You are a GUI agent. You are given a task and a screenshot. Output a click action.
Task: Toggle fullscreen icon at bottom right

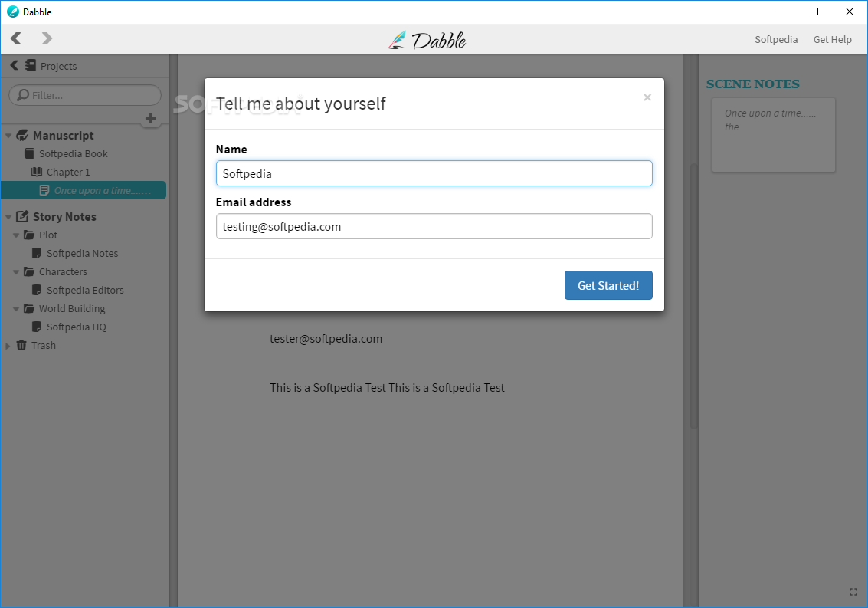pos(853,592)
